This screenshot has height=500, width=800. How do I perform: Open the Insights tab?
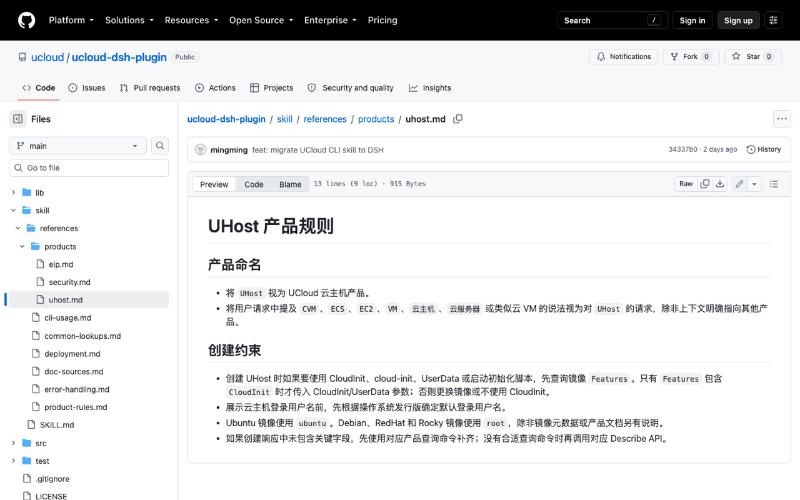tap(430, 88)
